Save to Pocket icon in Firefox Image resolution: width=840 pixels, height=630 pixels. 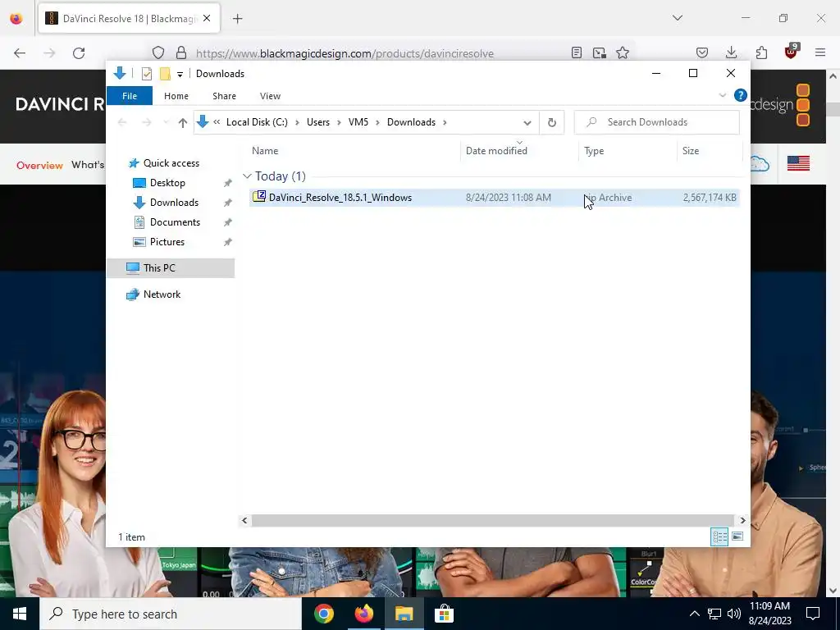click(x=702, y=52)
